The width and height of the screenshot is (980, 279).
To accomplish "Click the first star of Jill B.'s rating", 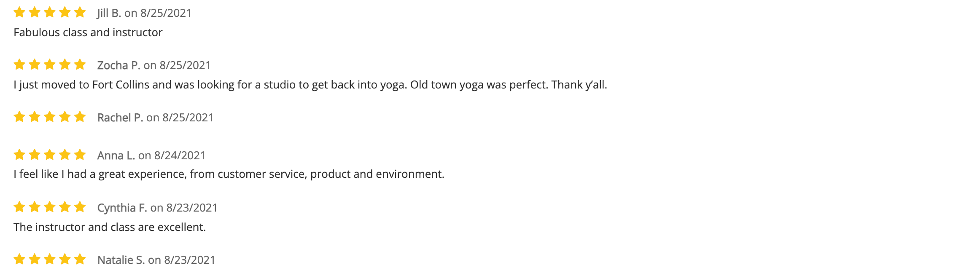I will (19, 12).
